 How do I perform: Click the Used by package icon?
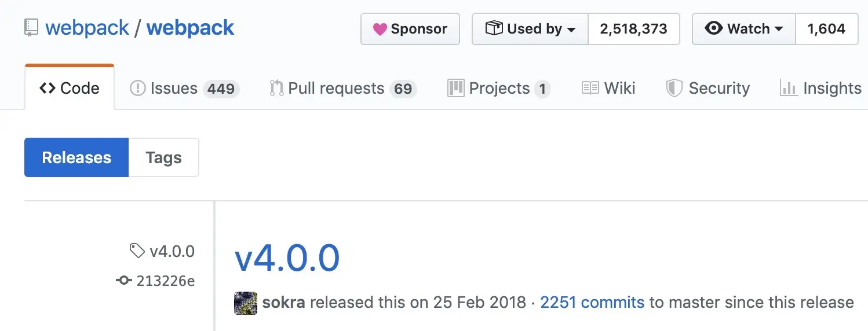click(x=494, y=28)
